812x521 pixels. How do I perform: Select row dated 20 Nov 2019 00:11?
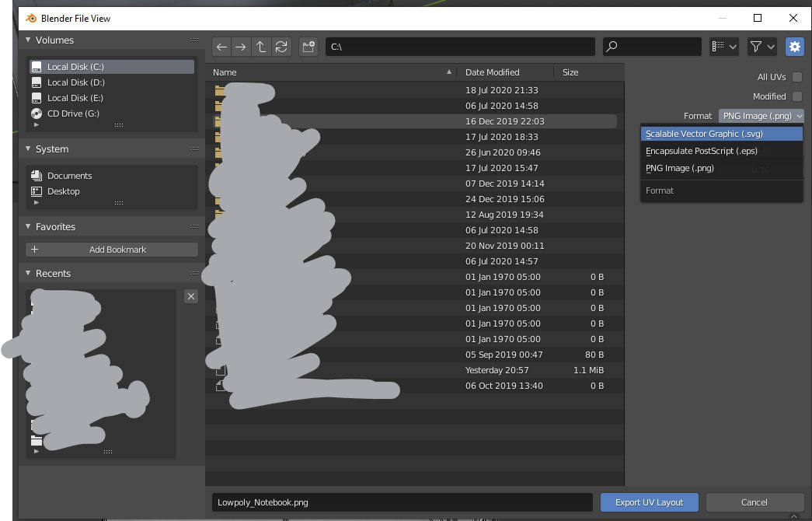(414, 246)
